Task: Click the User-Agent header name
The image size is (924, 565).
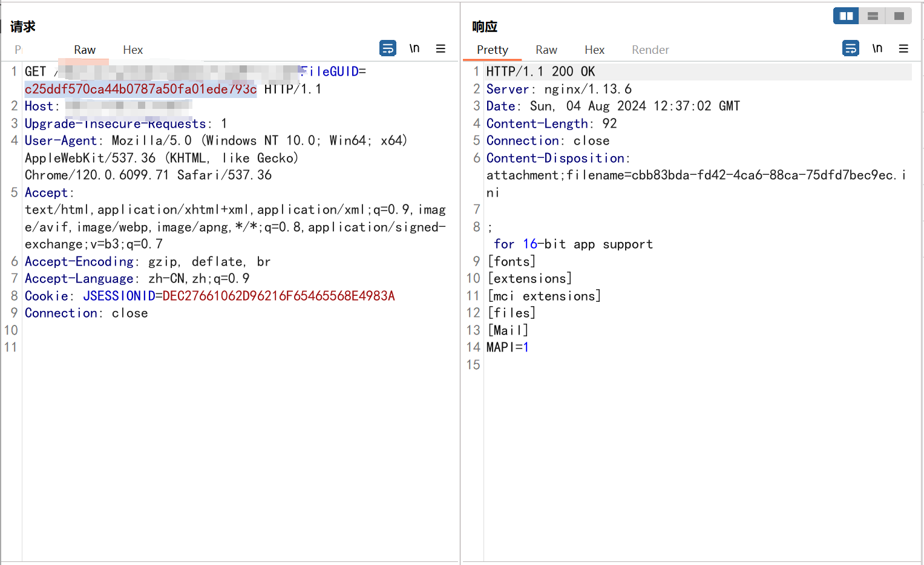Action: (61, 140)
